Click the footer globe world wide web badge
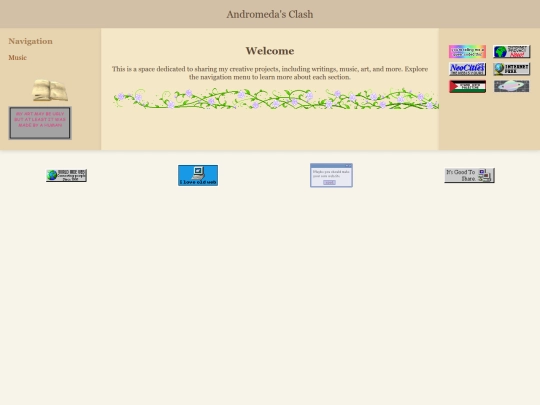The width and height of the screenshot is (540, 405). [x=66, y=176]
